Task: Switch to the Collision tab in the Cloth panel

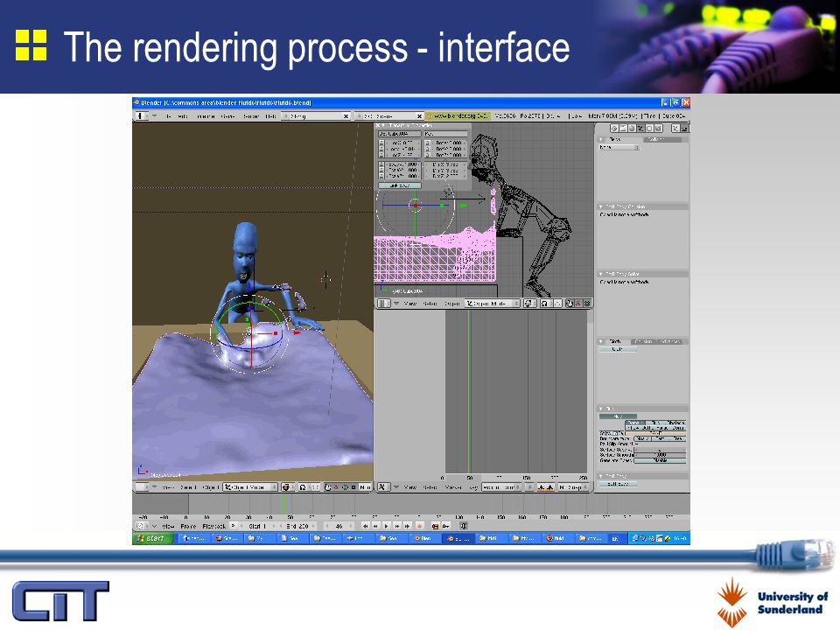Action: pyautogui.click(x=643, y=341)
